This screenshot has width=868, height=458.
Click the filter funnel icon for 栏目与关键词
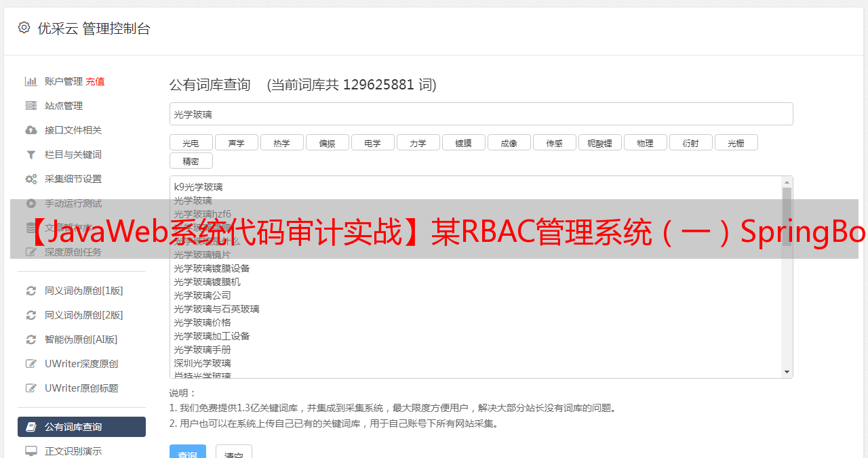click(x=31, y=154)
